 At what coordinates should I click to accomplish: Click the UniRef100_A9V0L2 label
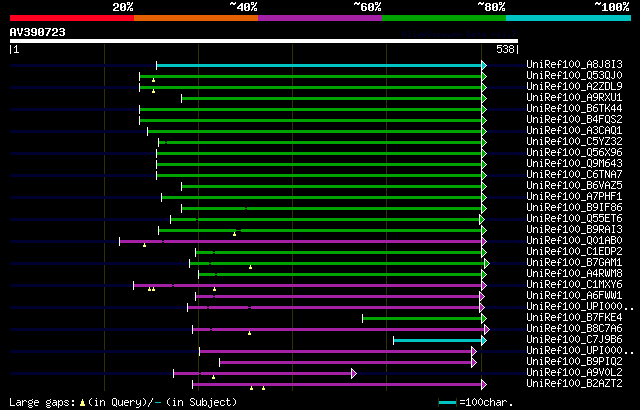(574, 373)
